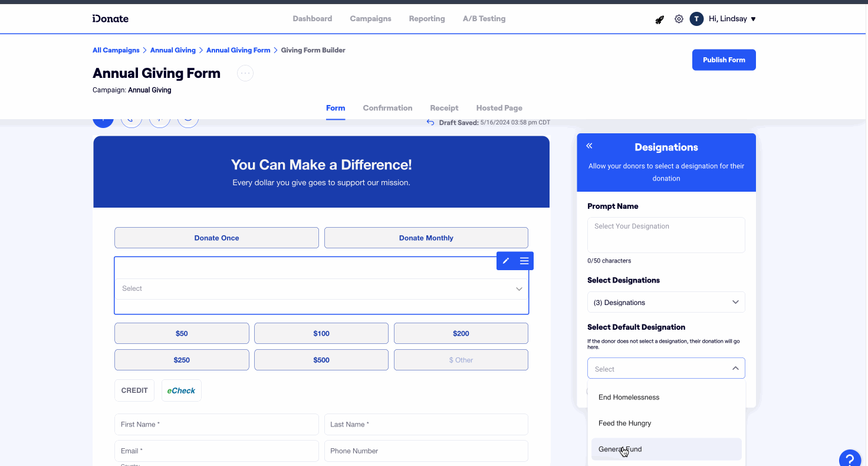The height and width of the screenshot is (466, 868).
Task: Open the Hi, Lindsay user menu
Action: [x=731, y=19]
